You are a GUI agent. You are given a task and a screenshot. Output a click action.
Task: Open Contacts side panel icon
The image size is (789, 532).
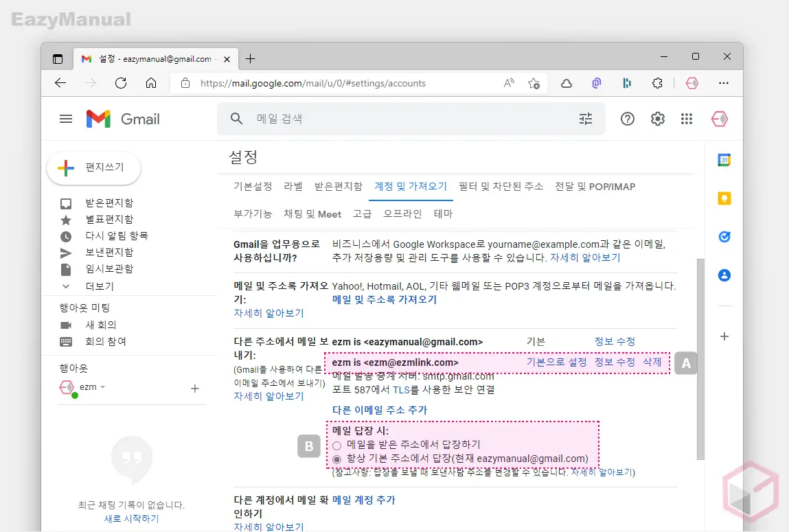click(x=724, y=275)
